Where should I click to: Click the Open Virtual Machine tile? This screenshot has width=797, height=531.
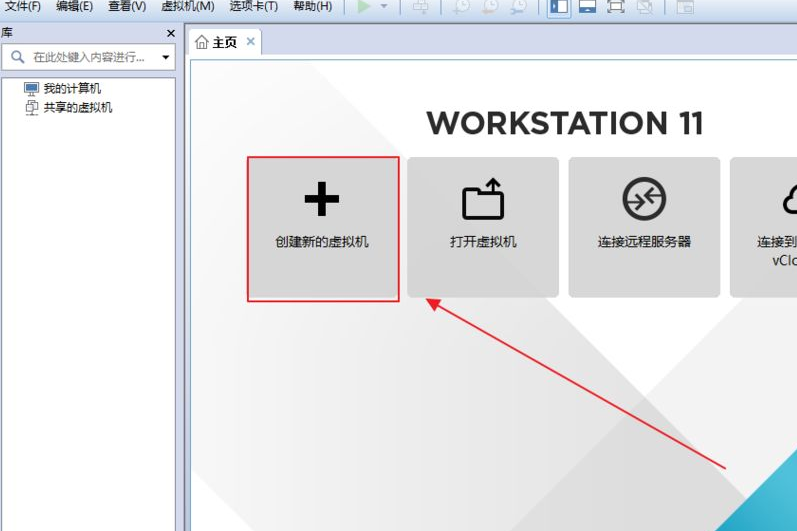pos(483,227)
